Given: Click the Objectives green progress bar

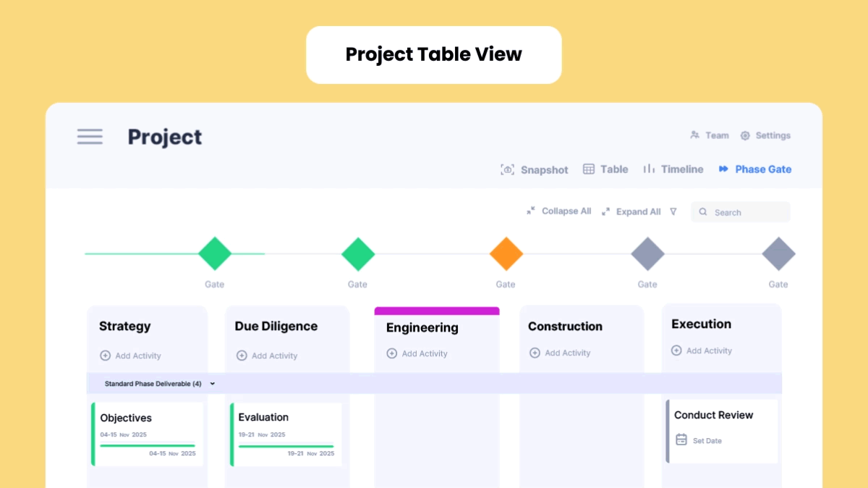Looking at the screenshot, I should point(148,446).
